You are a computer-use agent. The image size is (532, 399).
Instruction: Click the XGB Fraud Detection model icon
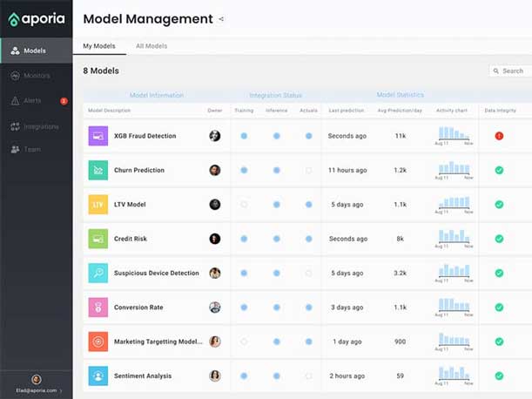pyautogui.click(x=98, y=136)
